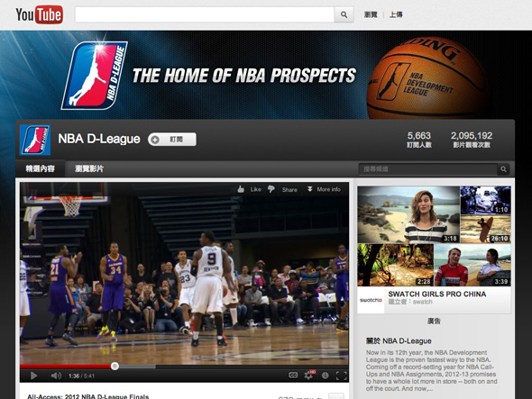Viewport: 532px width, 399px height.
Task: Mute the video volume speaker icon
Action: 56,376
